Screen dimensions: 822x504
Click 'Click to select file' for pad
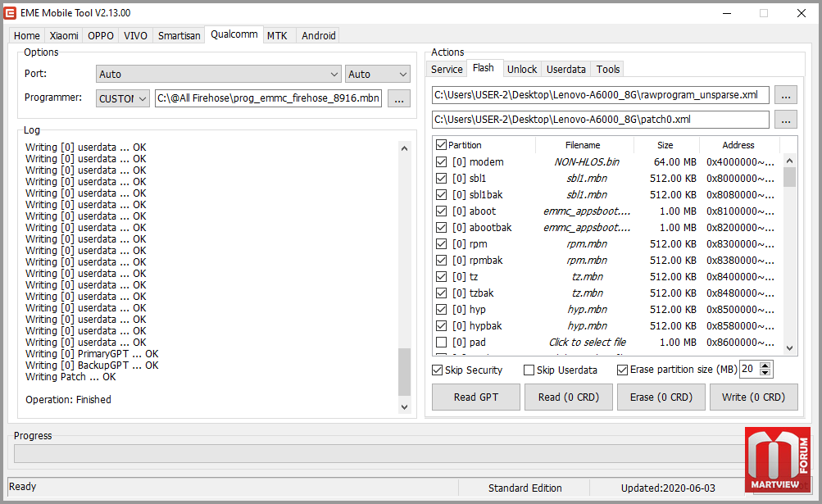coord(587,342)
